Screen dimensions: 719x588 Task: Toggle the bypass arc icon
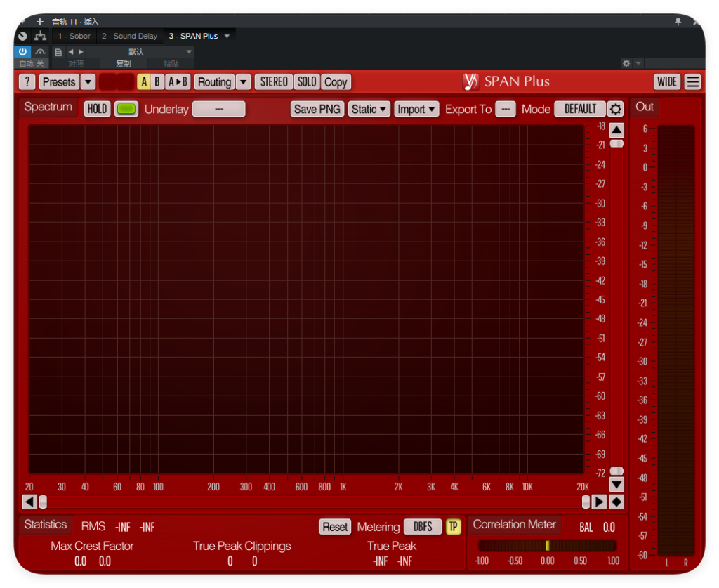pos(40,52)
